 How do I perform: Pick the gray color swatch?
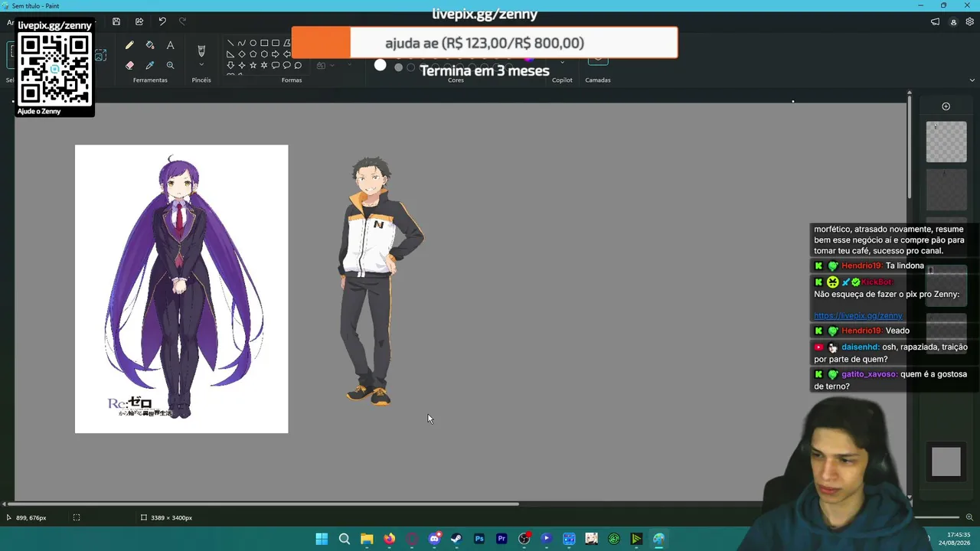click(398, 67)
